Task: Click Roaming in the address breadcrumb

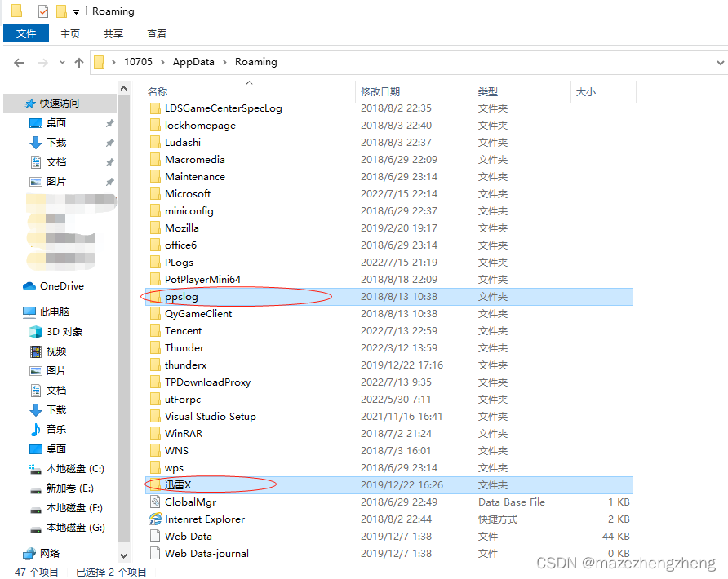Action: [255, 62]
